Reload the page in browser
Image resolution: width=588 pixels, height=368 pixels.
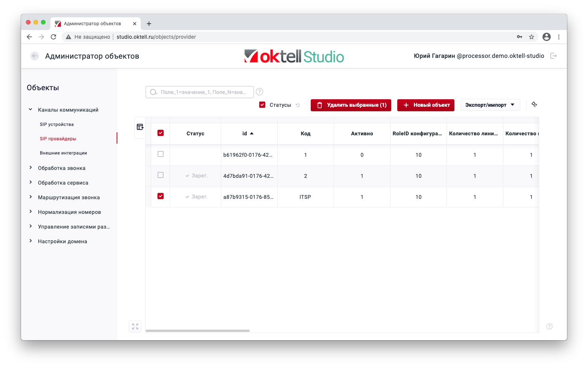point(53,37)
